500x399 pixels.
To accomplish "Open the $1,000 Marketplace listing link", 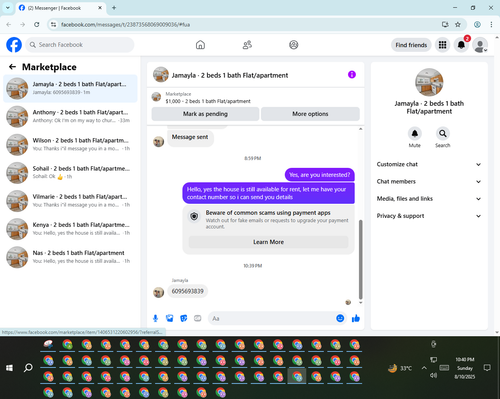I will (208, 101).
